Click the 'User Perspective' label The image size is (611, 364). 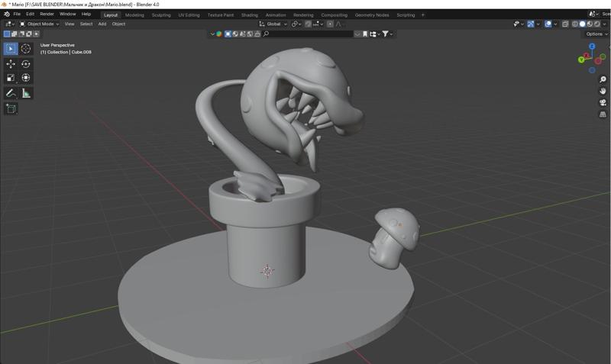(x=57, y=45)
